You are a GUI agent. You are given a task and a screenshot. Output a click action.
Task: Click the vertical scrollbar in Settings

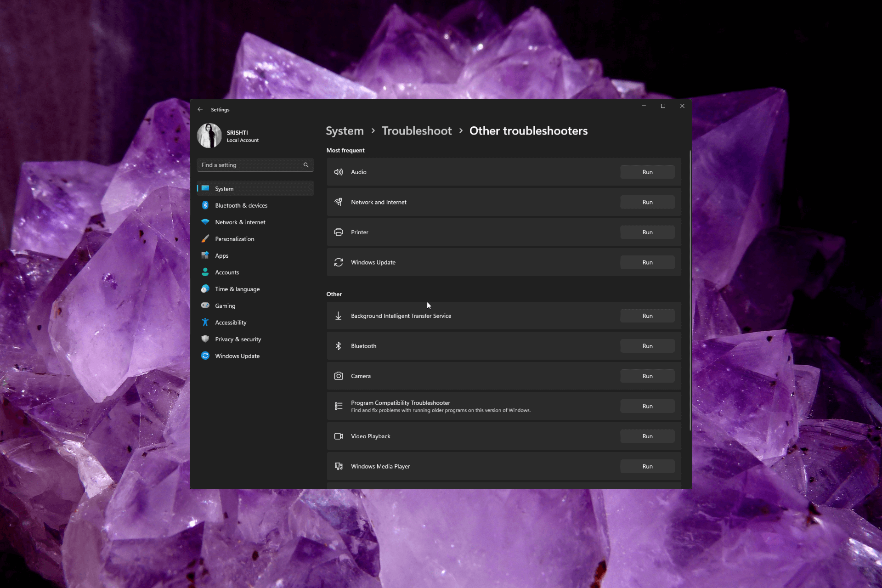[690, 290]
